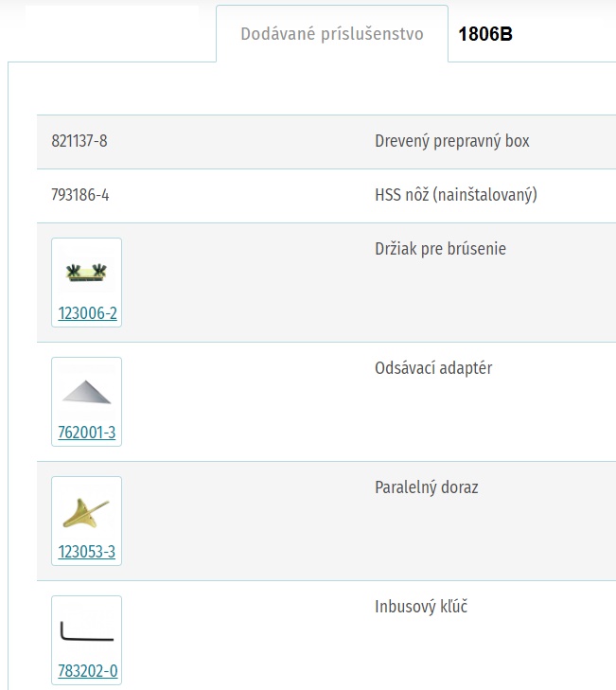
Task: Open the Dodávané príslušenstvo tab
Action: click(332, 34)
